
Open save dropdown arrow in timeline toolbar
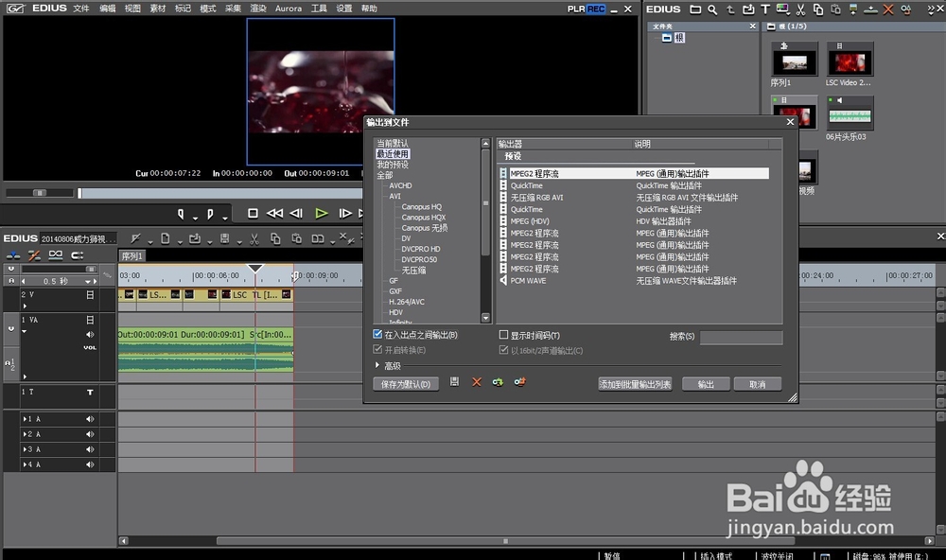click(x=239, y=242)
